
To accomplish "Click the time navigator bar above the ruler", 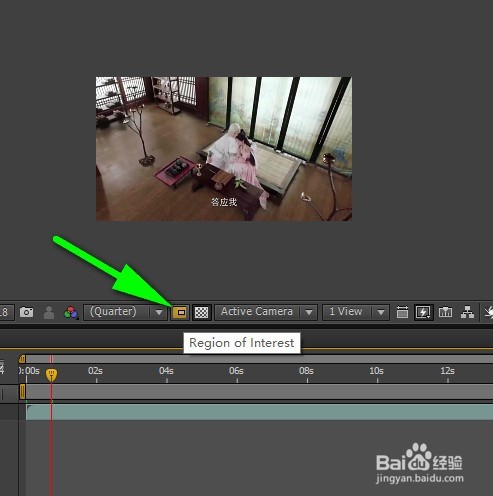I will coord(259,359).
